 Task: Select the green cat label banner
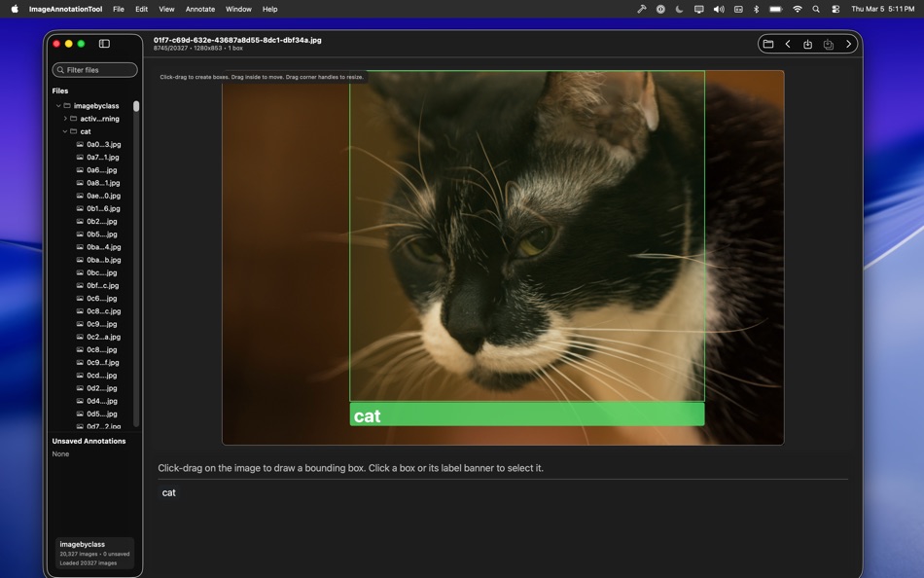(x=526, y=415)
